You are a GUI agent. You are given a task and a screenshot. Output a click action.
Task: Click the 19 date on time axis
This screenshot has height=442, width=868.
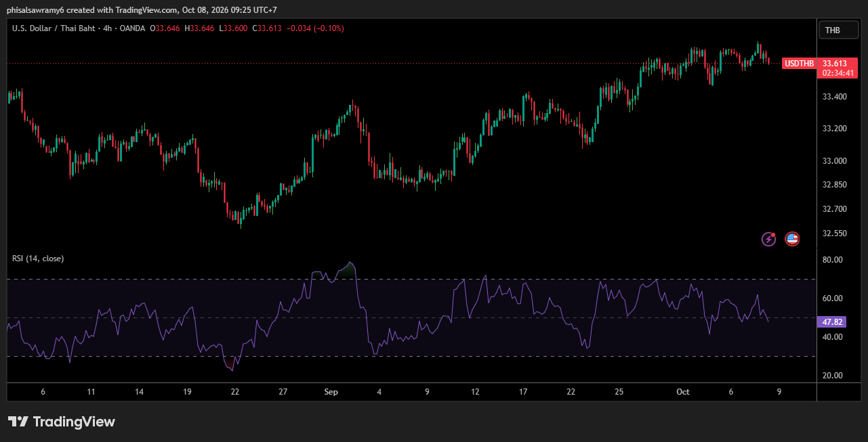pos(187,392)
